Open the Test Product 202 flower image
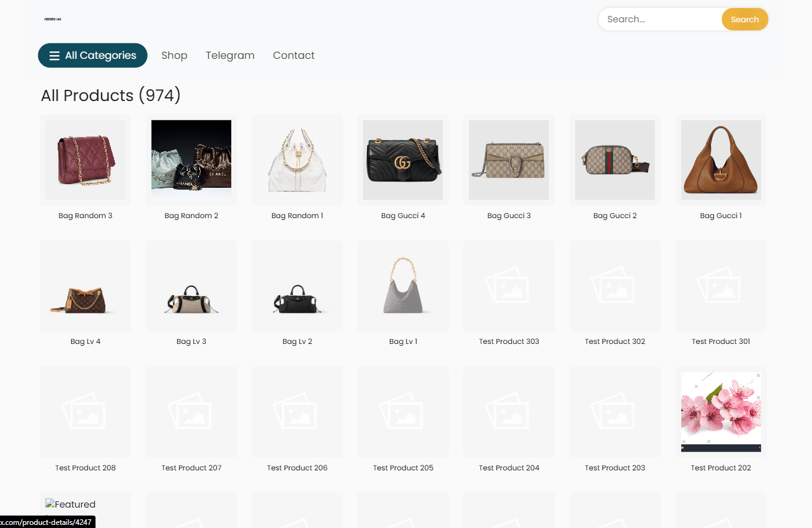 pos(721,412)
